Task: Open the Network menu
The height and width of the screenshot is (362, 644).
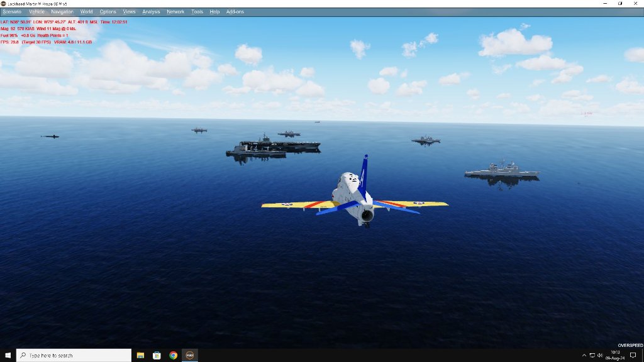Action: [175, 12]
